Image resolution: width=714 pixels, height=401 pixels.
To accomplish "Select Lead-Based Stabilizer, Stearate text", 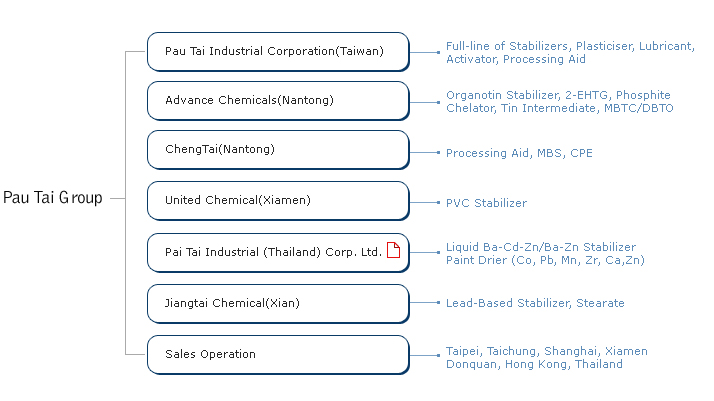I will [535, 303].
